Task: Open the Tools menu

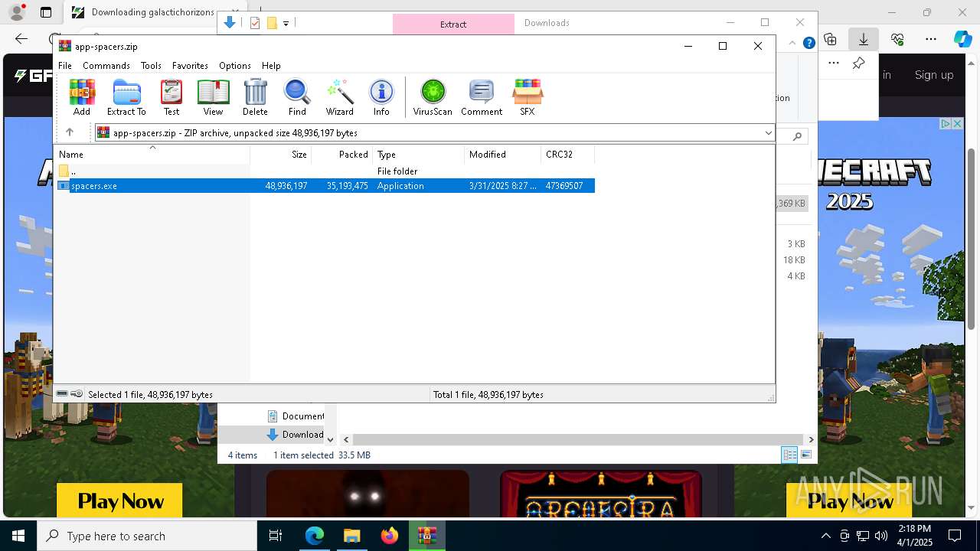Action: pyautogui.click(x=151, y=66)
